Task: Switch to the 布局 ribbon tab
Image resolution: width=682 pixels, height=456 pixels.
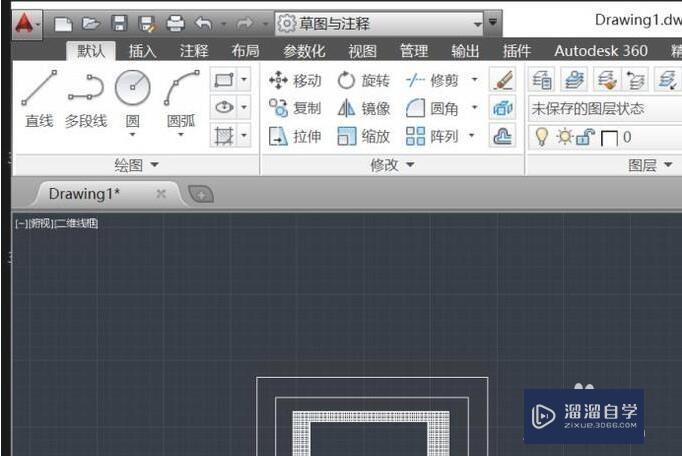Action: (245, 51)
